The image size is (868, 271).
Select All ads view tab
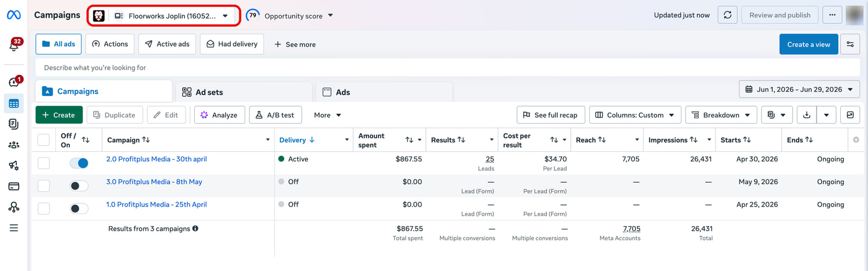coord(59,44)
